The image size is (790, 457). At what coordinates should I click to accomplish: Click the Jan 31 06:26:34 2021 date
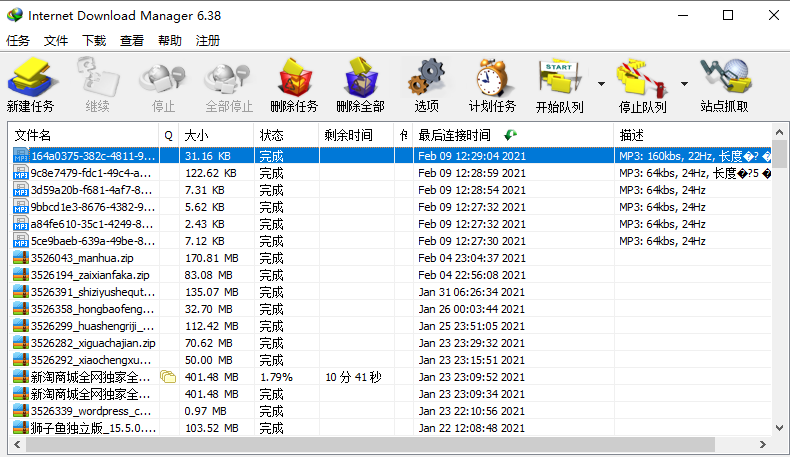(x=472, y=292)
